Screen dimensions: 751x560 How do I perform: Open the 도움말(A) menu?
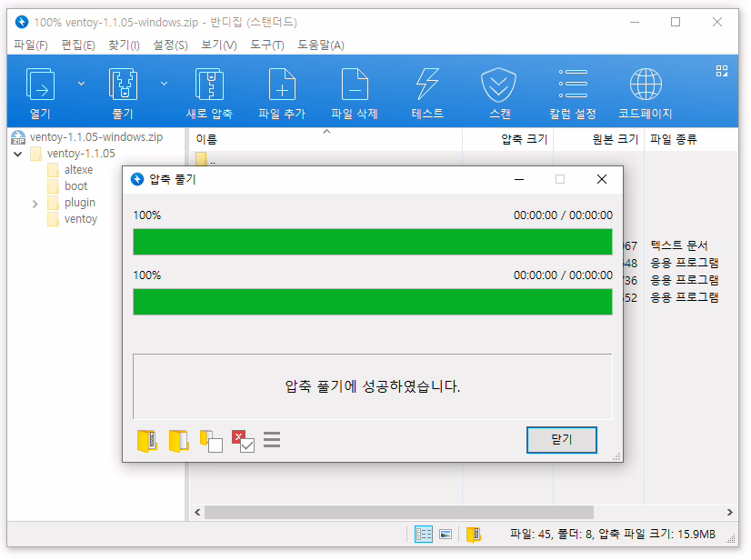(x=321, y=45)
